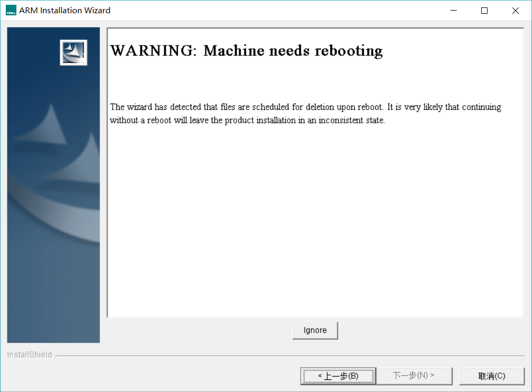Cancel installation with the 取消(C) button
This screenshot has height=392, width=532.
pyautogui.click(x=492, y=376)
